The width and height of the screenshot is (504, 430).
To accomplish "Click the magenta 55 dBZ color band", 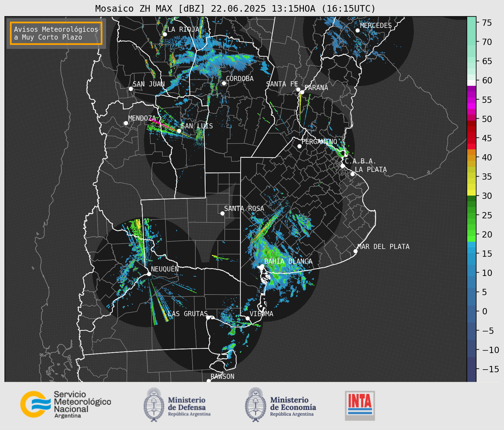I will (471, 100).
